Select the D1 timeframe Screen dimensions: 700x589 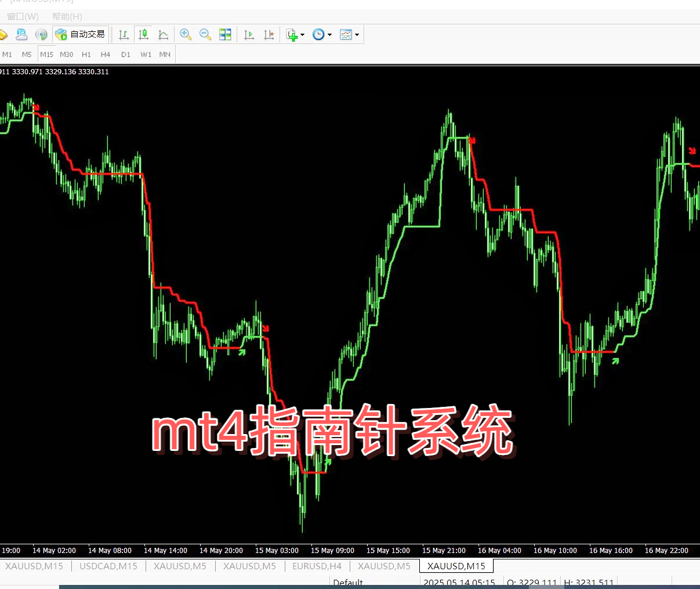(126, 54)
